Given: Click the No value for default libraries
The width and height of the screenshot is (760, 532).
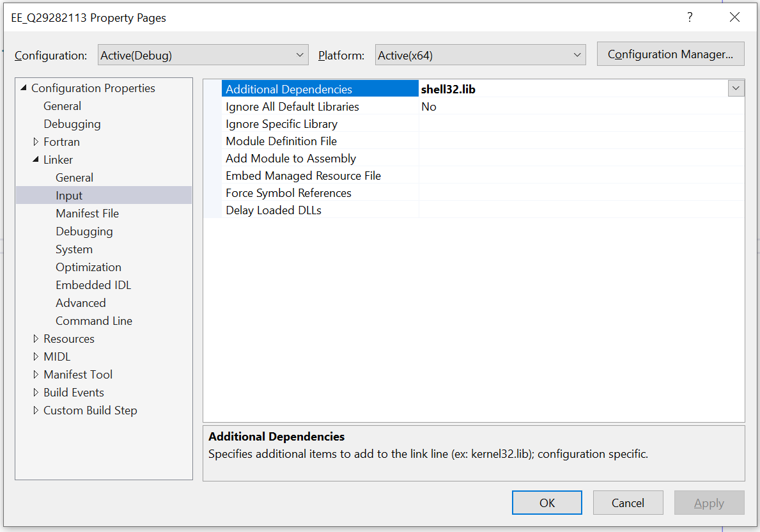Looking at the screenshot, I should click(581, 106).
